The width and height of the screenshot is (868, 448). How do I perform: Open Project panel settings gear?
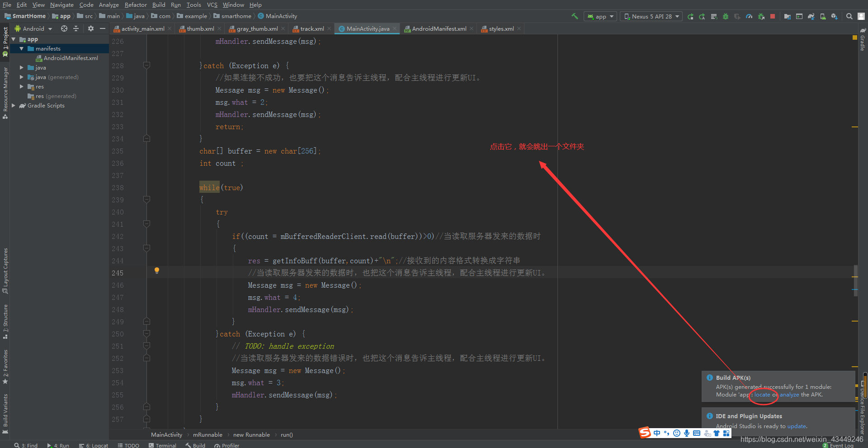tap(91, 28)
